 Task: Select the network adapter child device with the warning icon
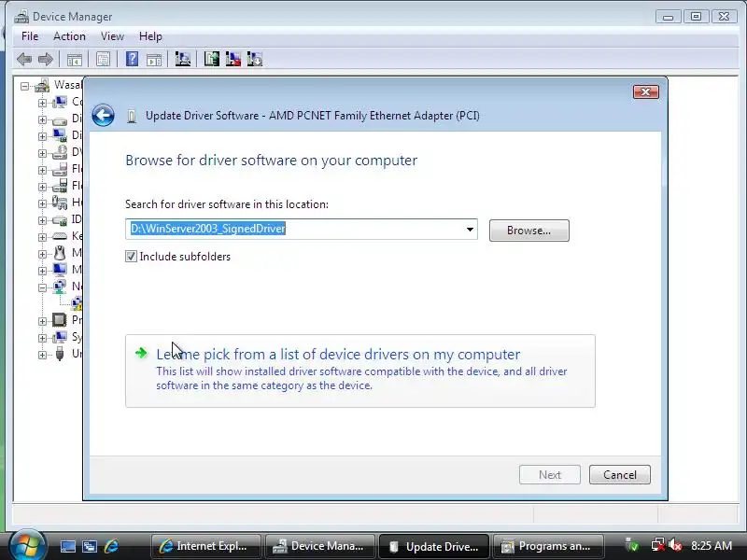pos(77,302)
